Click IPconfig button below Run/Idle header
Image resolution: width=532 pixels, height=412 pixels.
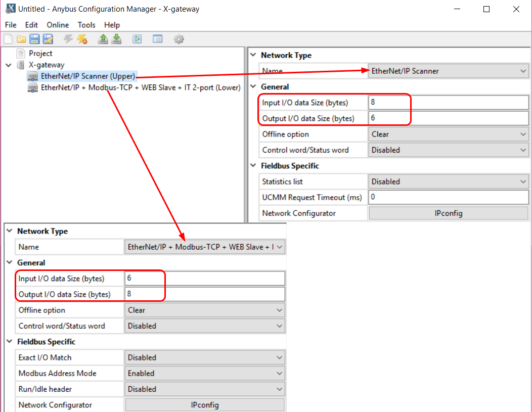click(204, 405)
